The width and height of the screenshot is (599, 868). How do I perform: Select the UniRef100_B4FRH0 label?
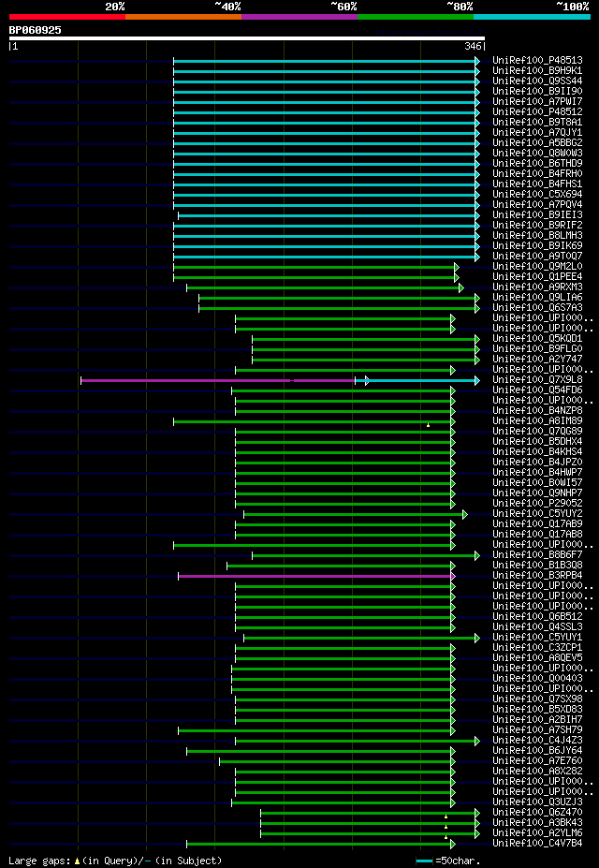click(x=537, y=174)
